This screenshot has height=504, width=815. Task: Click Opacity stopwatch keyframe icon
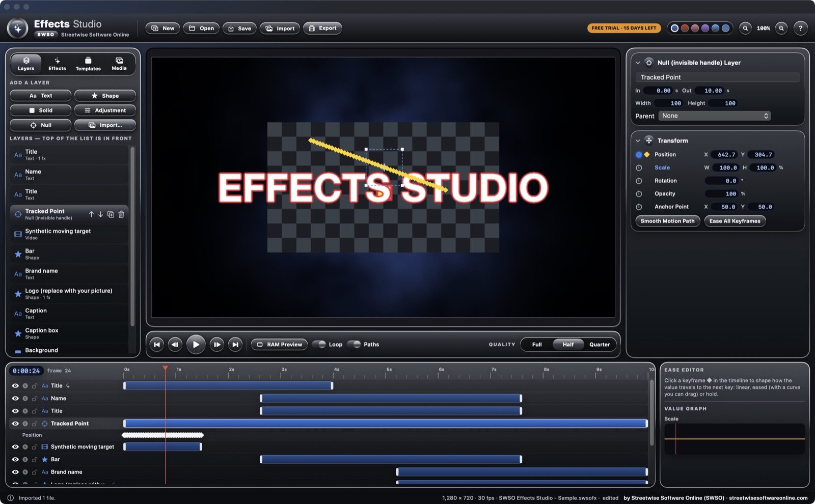[x=639, y=194]
